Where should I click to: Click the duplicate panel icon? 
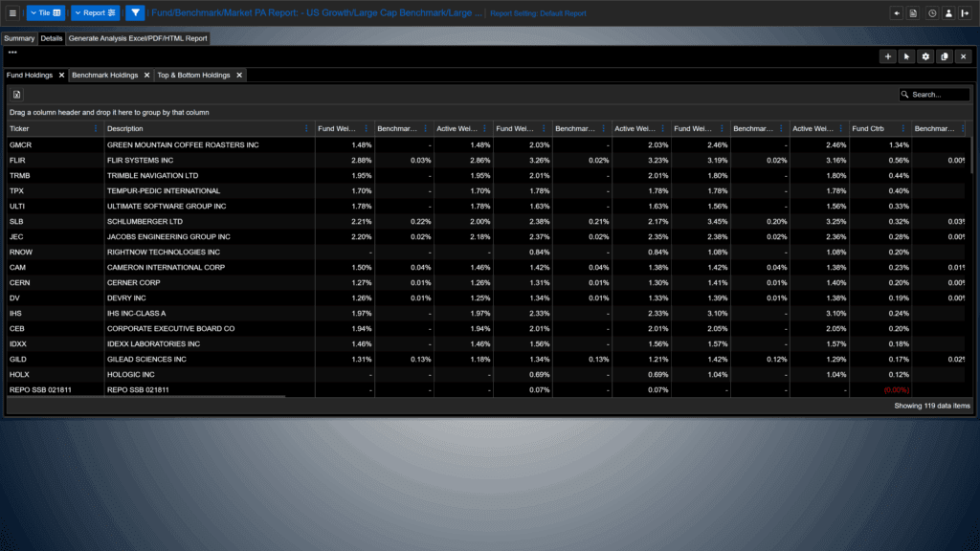(945, 56)
